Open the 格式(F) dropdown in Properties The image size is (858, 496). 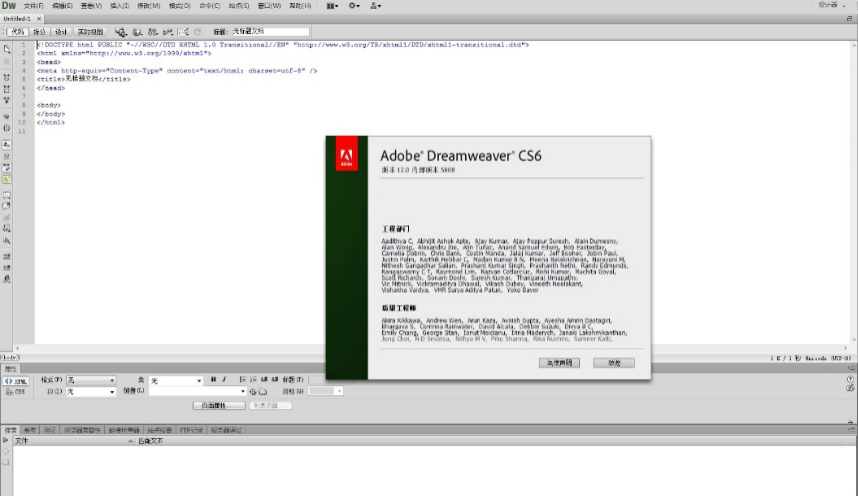91,380
